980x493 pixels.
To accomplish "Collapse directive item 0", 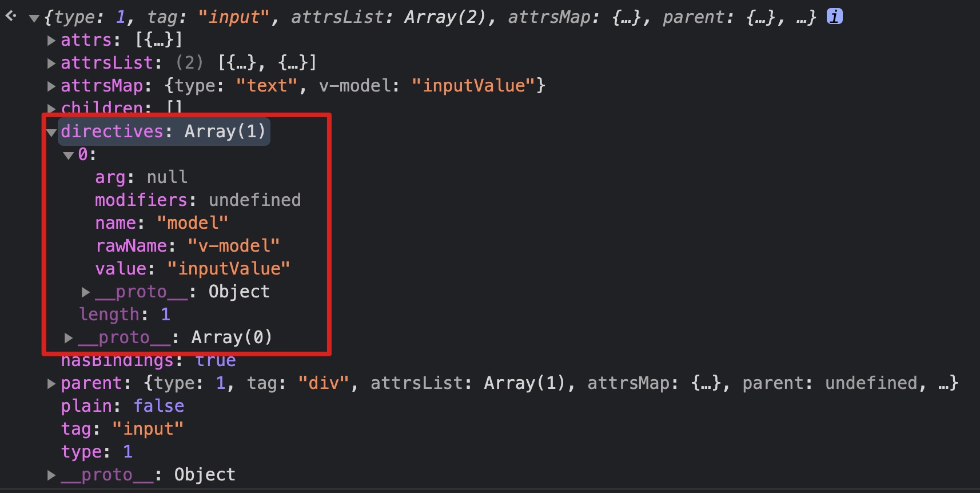I will [69, 155].
